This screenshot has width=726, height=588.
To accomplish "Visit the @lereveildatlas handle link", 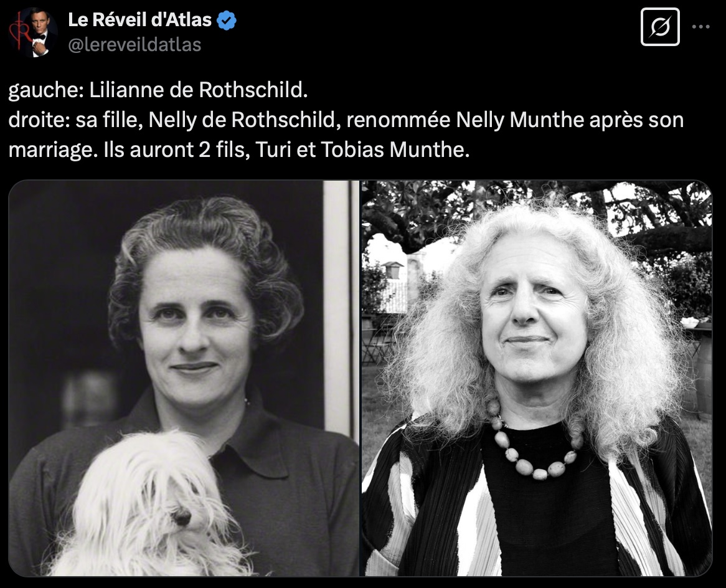I will pos(134,45).
